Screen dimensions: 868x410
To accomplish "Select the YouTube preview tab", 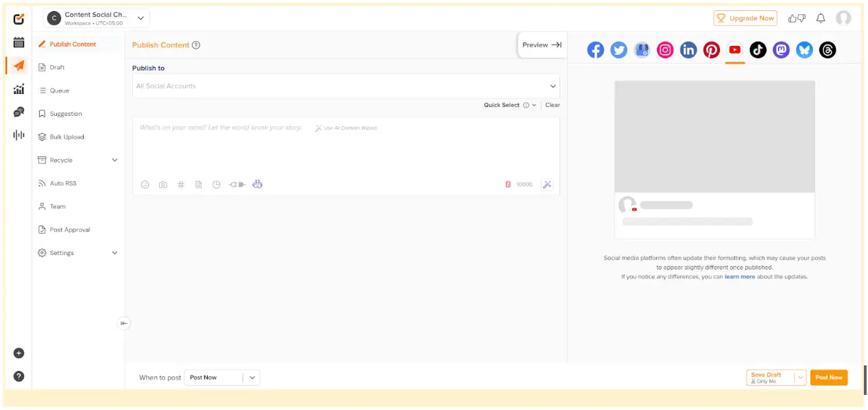I will pos(735,50).
